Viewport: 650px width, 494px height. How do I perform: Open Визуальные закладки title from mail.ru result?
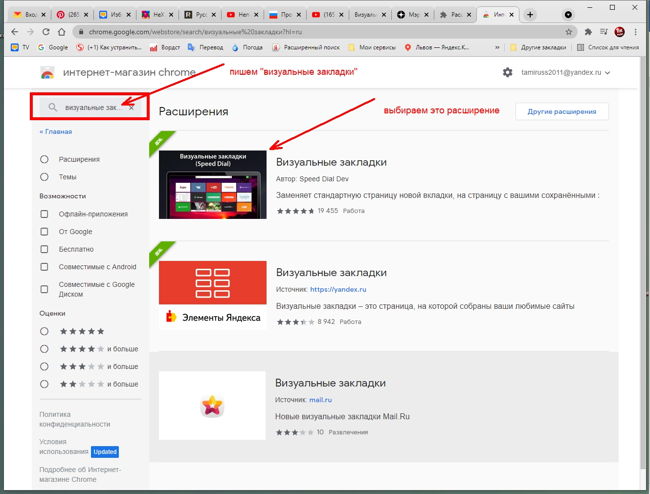coord(330,383)
